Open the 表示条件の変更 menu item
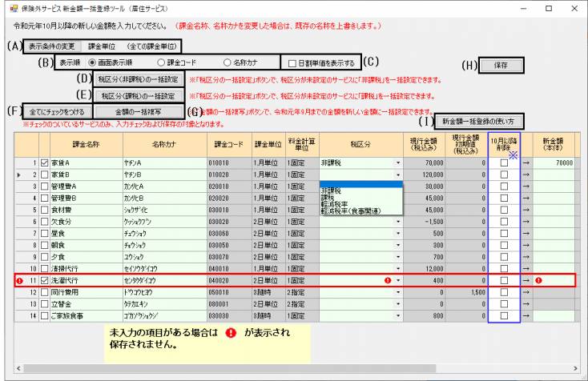This screenshot has width=588, height=381. (50, 46)
